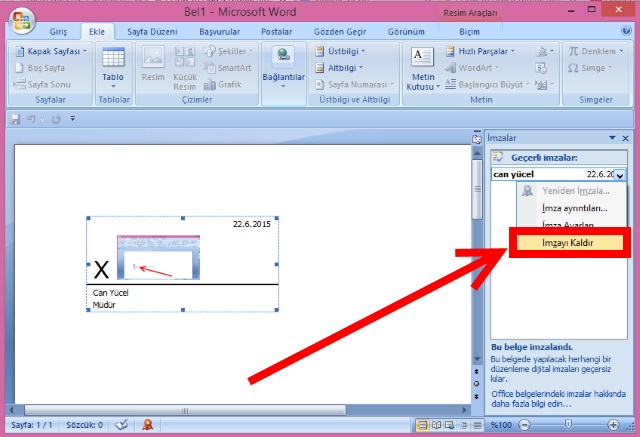This screenshot has height=437, width=640.
Task: Open the Gözden Geçir tab
Action: coord(340,32)
